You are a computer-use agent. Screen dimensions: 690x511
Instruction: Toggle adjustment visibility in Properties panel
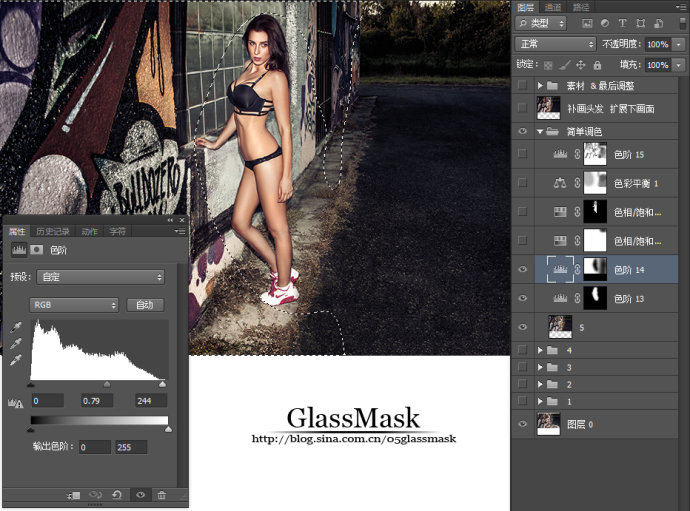(x=140, y=495)
